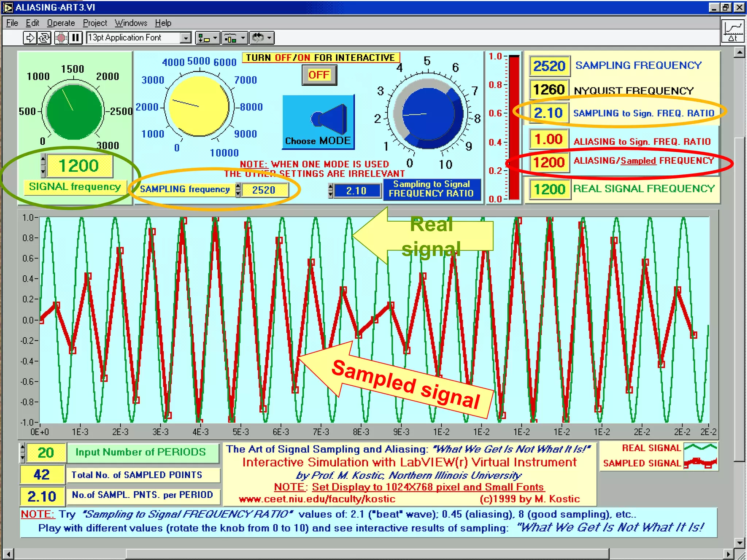Decrement the Sampling to Signal ratio stepper
Viewport: 747px width, 560px height.
pyautogui.click(x=331, y=195)
